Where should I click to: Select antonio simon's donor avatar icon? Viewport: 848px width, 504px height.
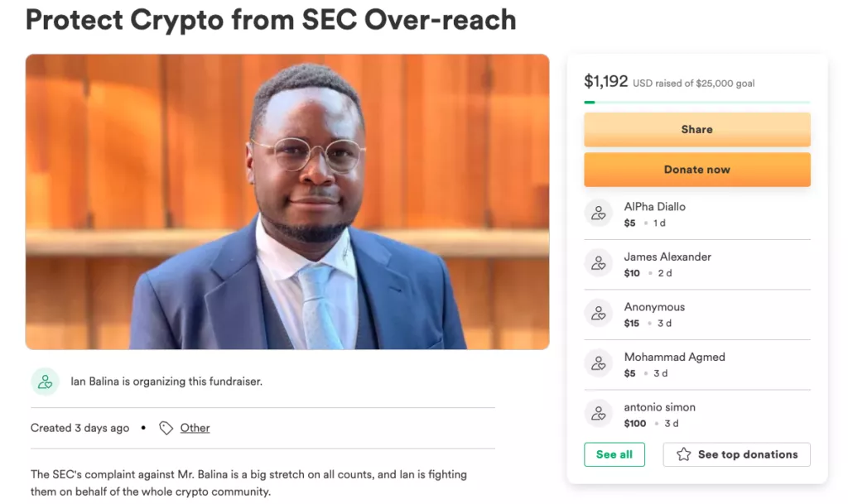coord(599,414)
